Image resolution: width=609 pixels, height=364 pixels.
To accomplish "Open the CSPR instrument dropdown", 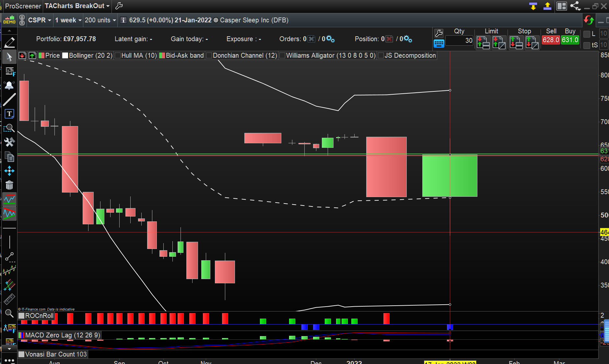I will pos(40,20).
